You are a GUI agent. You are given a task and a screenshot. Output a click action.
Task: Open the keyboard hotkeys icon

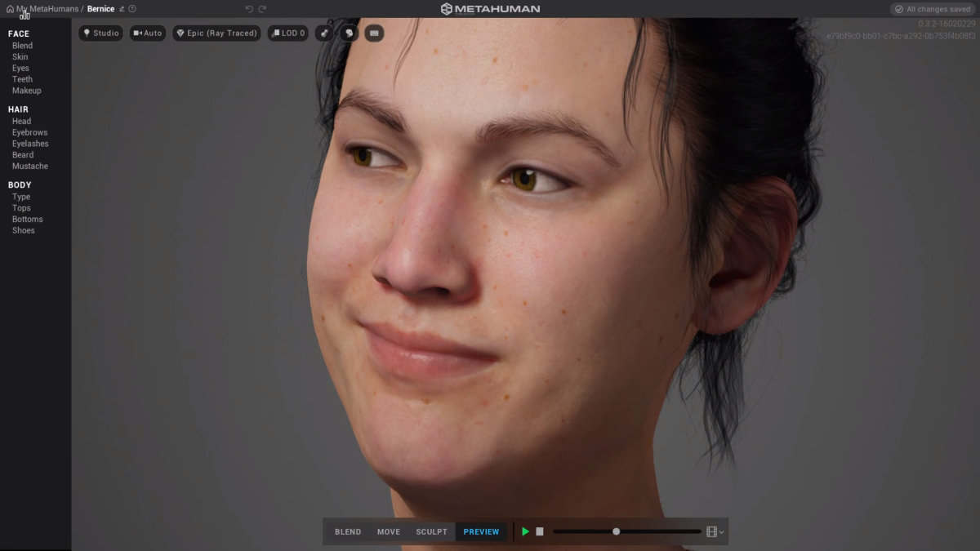coord(374,33)
